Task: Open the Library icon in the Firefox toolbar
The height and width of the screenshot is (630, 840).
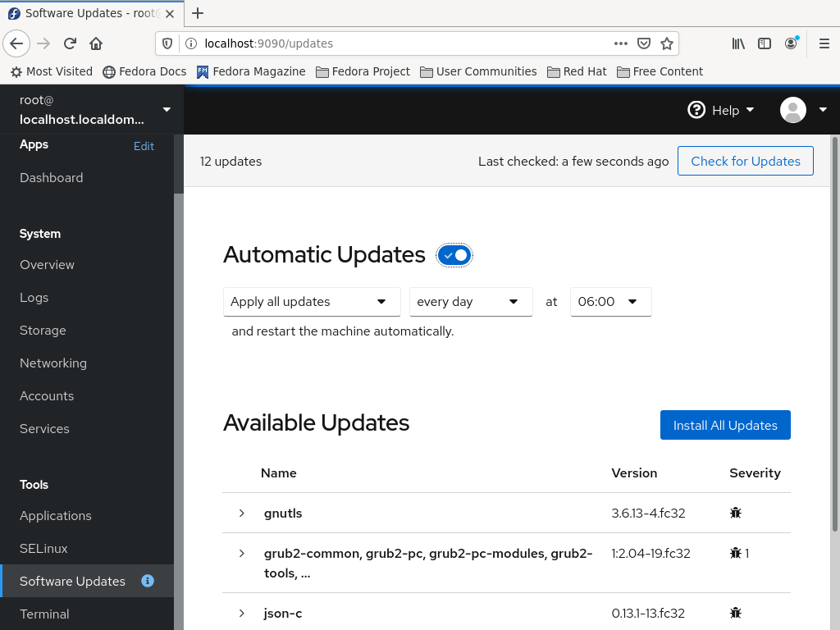Action: (738, 43)
